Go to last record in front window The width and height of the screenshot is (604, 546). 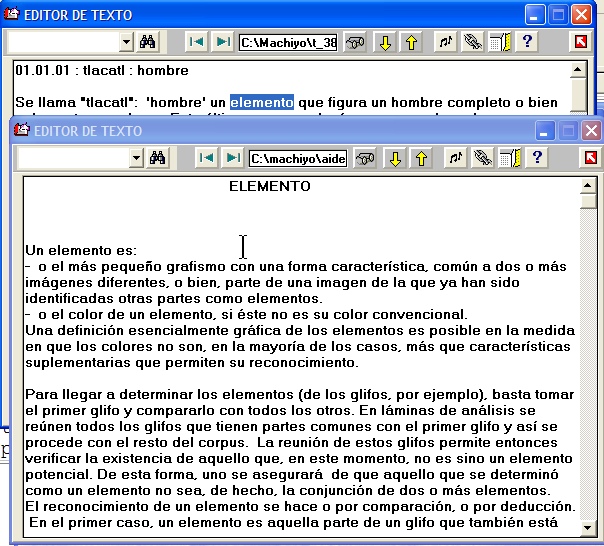click(232, 158)
